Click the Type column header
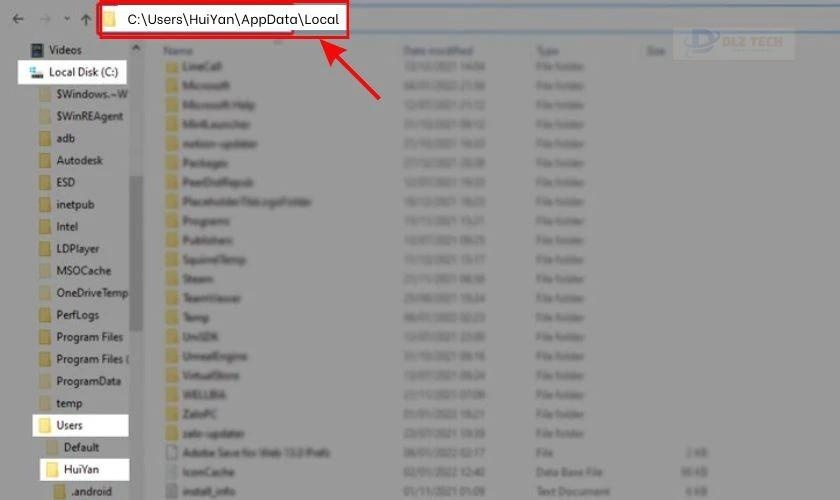This screenshot has width=840, height=500. (548, 50)
